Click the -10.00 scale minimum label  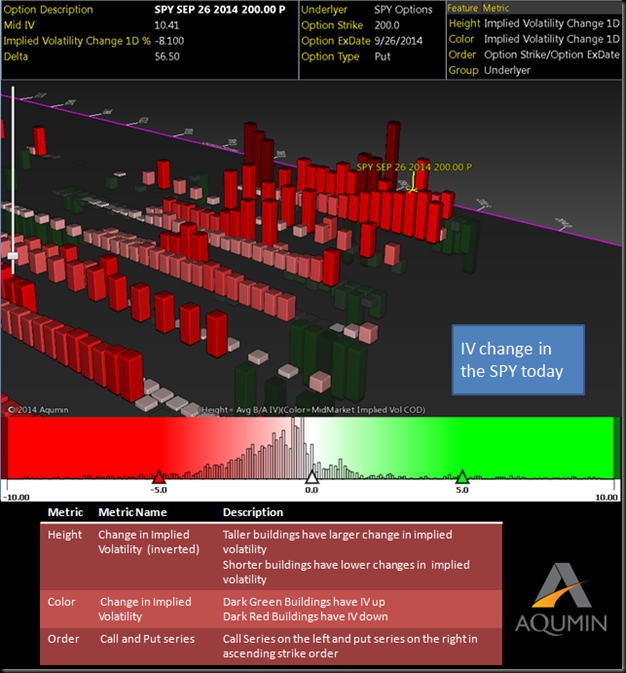(16, 497)
